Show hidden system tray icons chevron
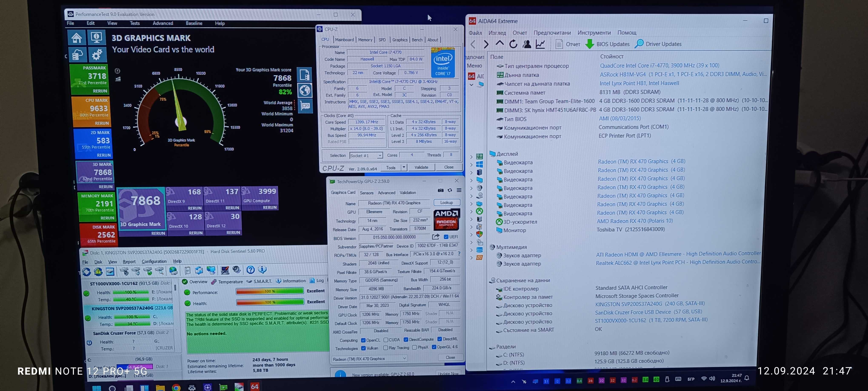 (x=513, y=382)
